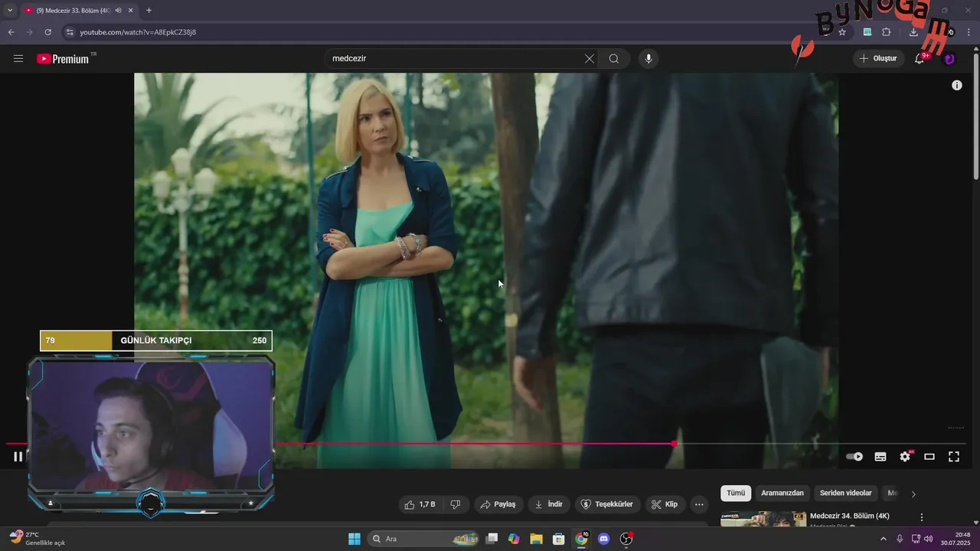
Task: Open the Windows Start menu
Action: tap(354, 539)
